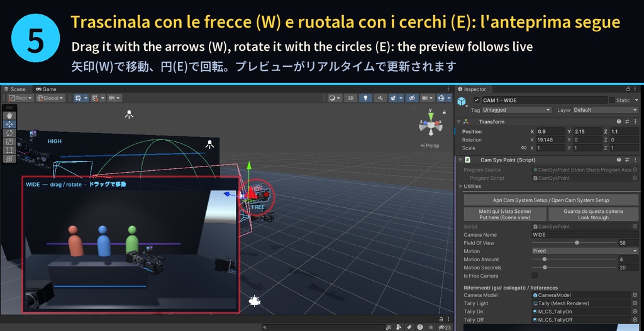This screenshot has width=644, height=331.
Task: Click Apri Cam System Setup button
Action: (551, 200)
